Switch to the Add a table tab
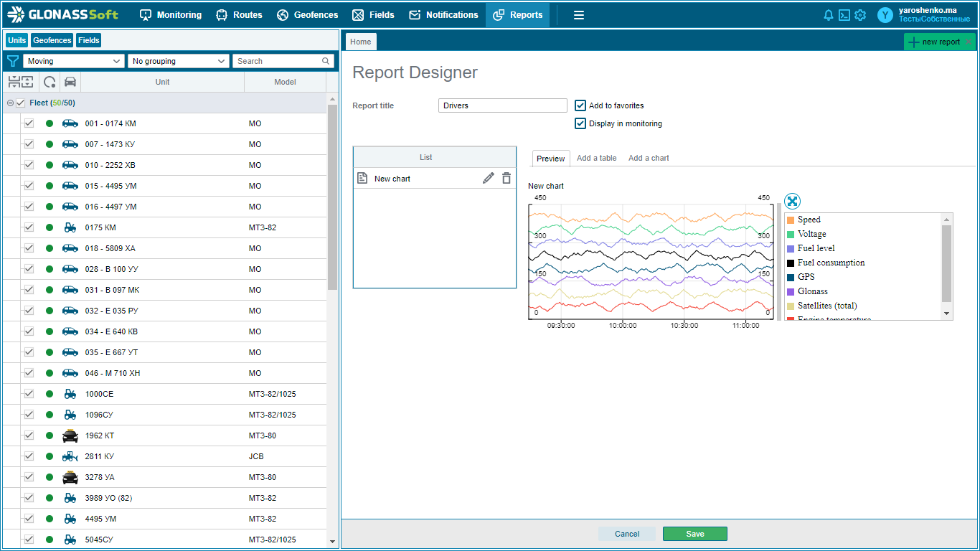The width and height of the screenshot is (980, 551). (x=597, y=158)
